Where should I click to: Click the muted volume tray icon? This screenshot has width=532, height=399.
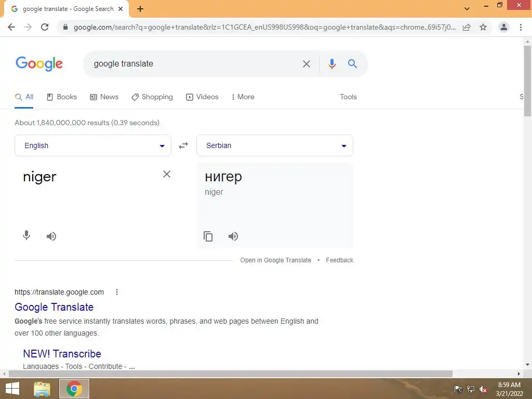point(483,389)
